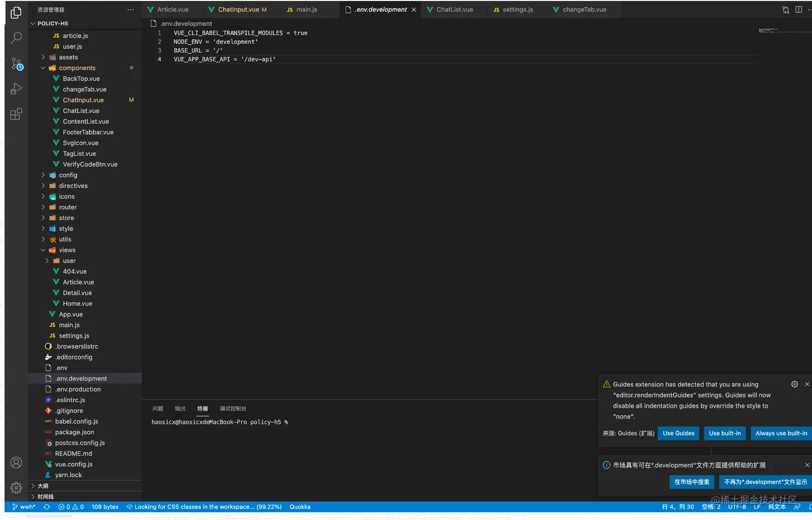Split the editor to the right
Image resolution: width=812 pixels, height=520 pixels.
pyautogui.click(x=799, y=10)
